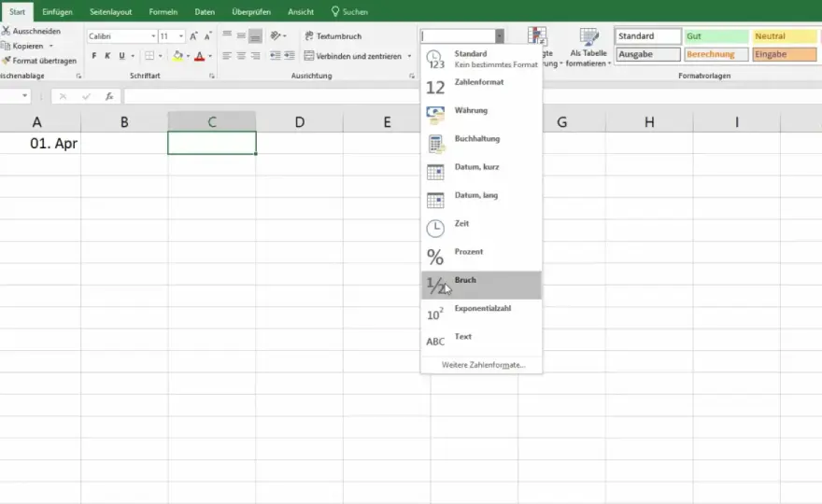The image size is (822, 504).
Task: Switch to the Einfügen tab
Action: [x=58, y=11]
